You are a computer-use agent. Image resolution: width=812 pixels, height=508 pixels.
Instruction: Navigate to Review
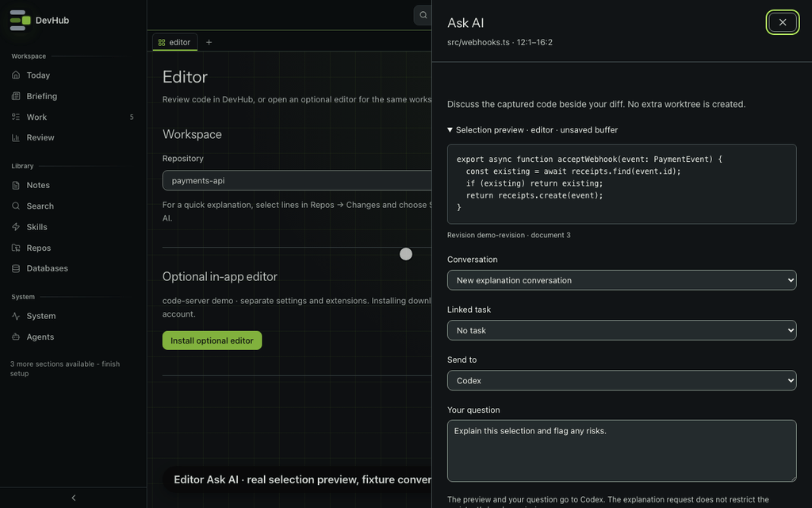coord(40,137)
